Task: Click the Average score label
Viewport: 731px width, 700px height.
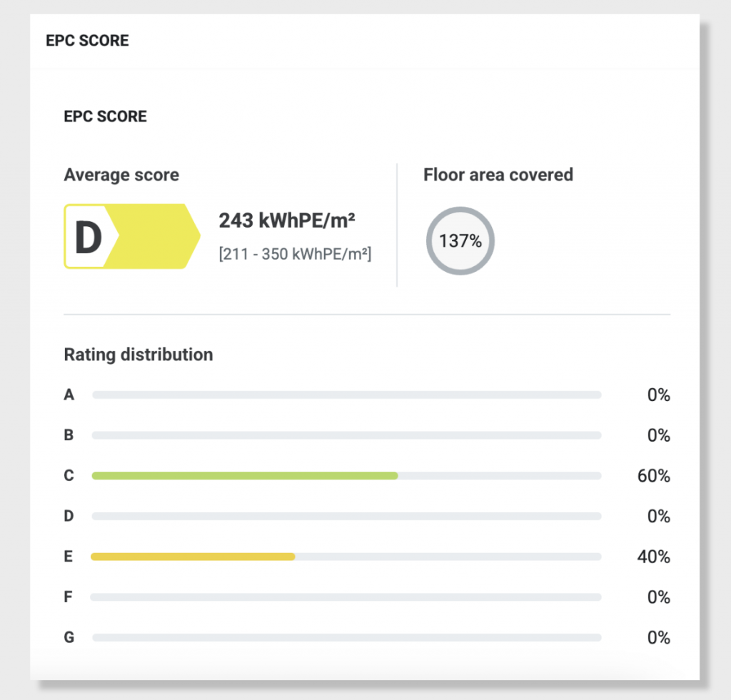Action: tap(121, 175)
